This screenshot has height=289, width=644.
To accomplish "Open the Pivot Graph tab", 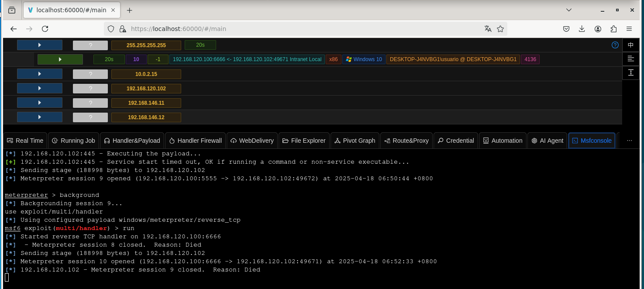I will point(355,141).
